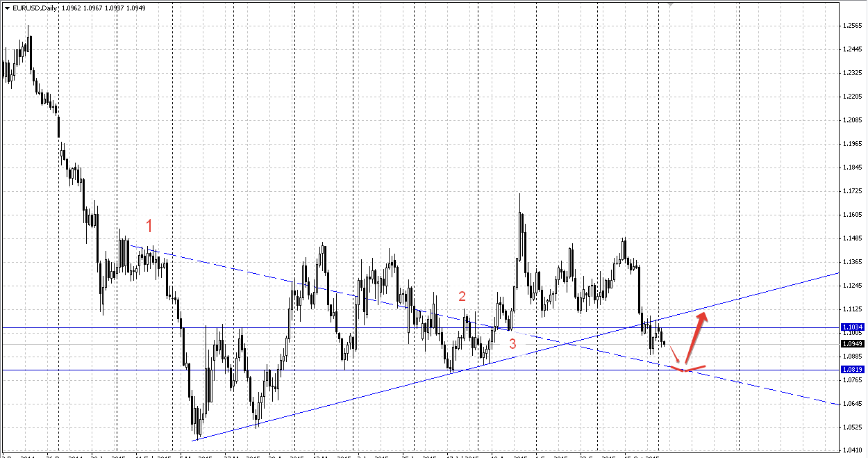This screenshot has width=868, height=458.
Task: Click the blue 1.1034 price level tag
Action: point(851,327)
